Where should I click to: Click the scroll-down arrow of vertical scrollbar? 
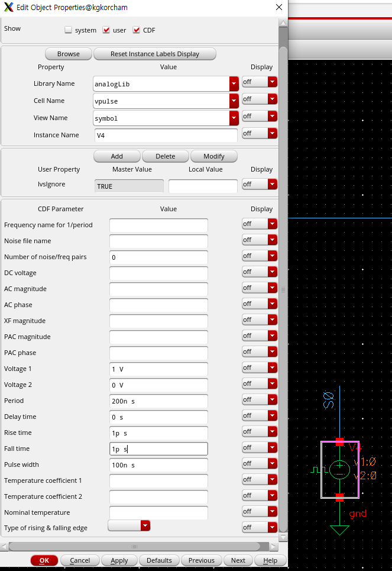283,537
